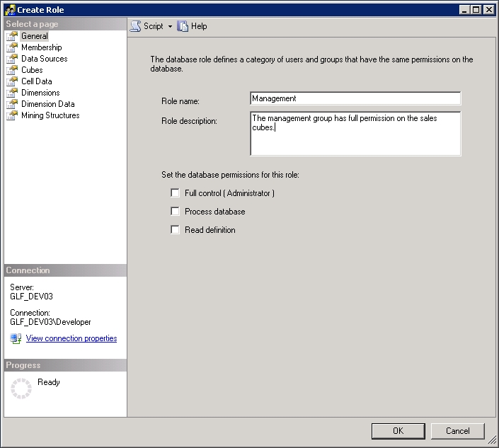Click the Create Role title bar icon
Screen dimensions: 499x448
pos(10,10)
